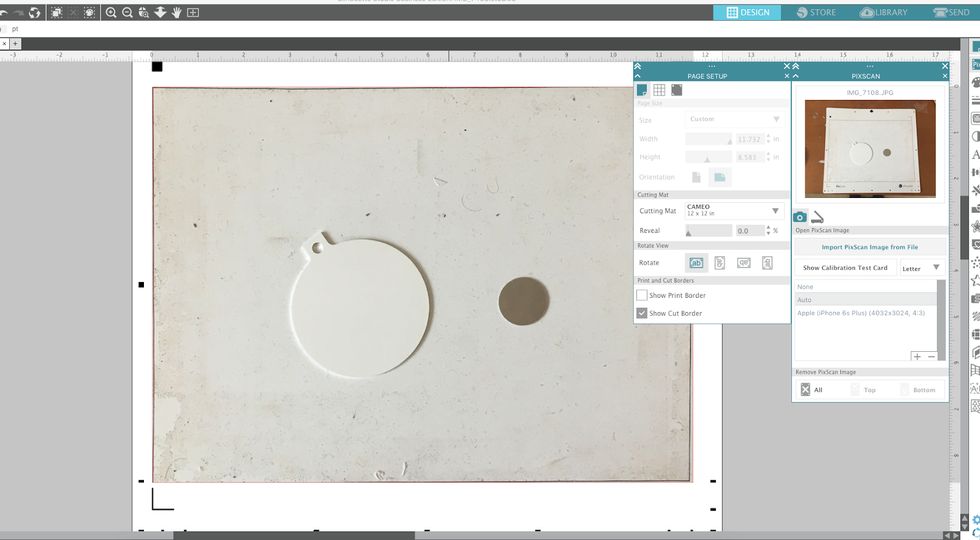
Task: Select the PixScan scanner import icon
Action: click(817, 217)
